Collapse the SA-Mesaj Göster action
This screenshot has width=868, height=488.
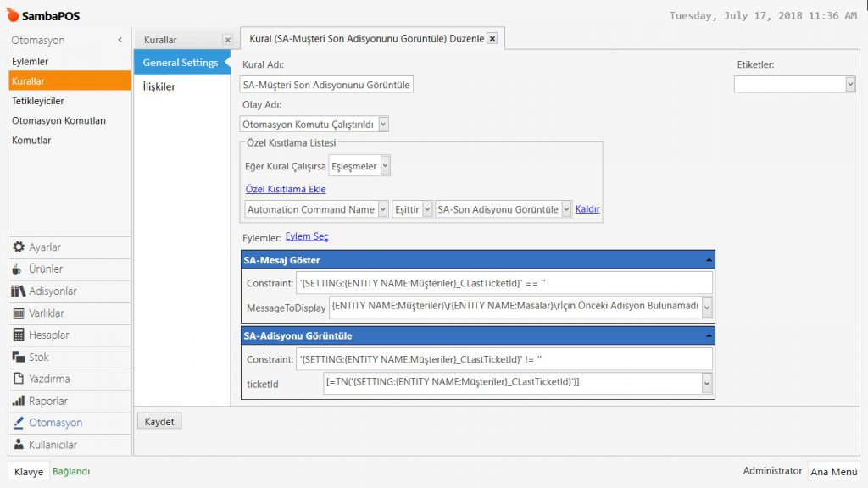coord(708,260)
